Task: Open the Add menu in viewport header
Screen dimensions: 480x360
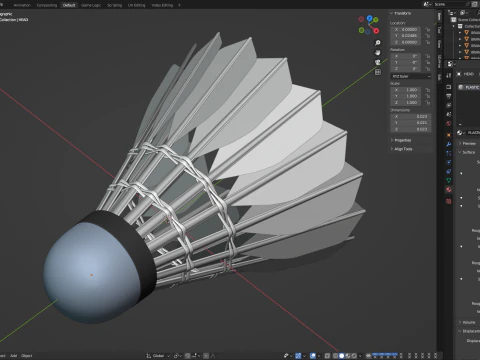Action: coord(14,356)
